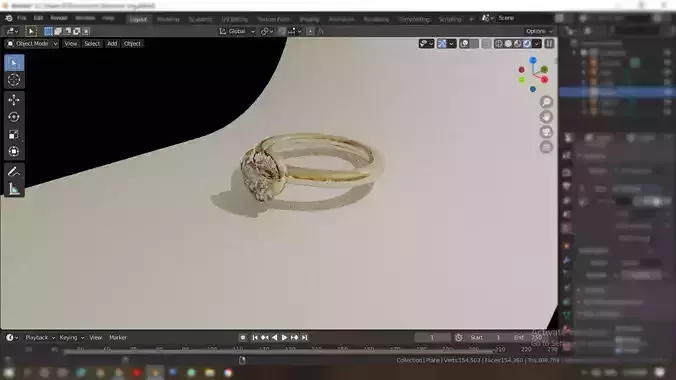This screenshot has width=676, height=380.
Task: Open the viewport Object menu
Action: coord(132,44)
